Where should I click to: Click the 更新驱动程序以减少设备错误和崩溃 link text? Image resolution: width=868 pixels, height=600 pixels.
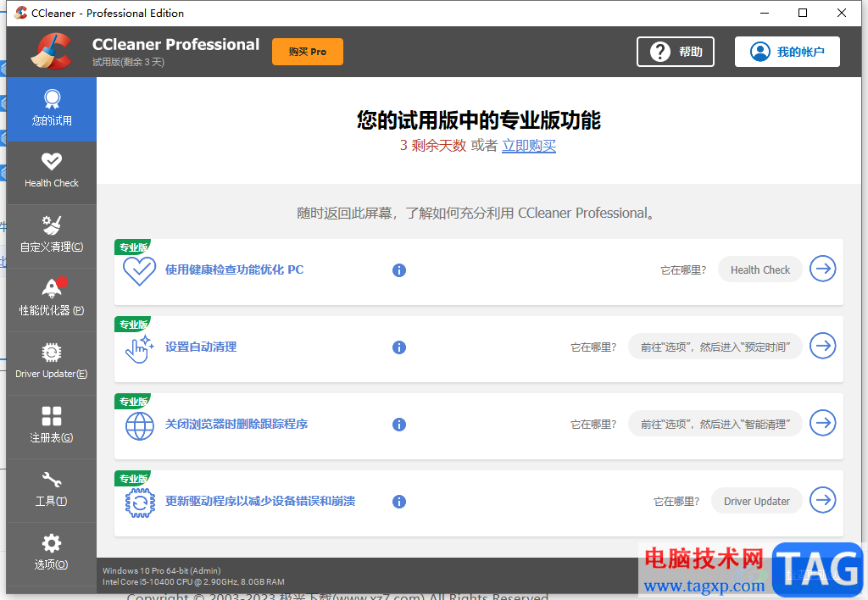click(x=260, y=501)
